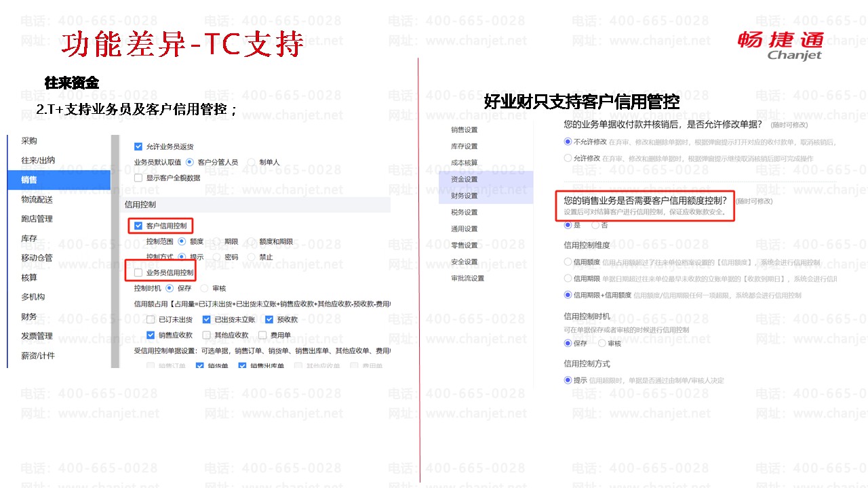Viewport: 868px width, 488px height.
Task: Select 是 for customer credit limit control
Action: click(568, 225)
